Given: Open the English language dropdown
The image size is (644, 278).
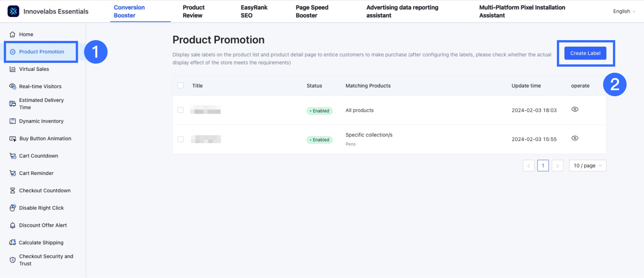Looking at the screenshot, I should (624, 11).
